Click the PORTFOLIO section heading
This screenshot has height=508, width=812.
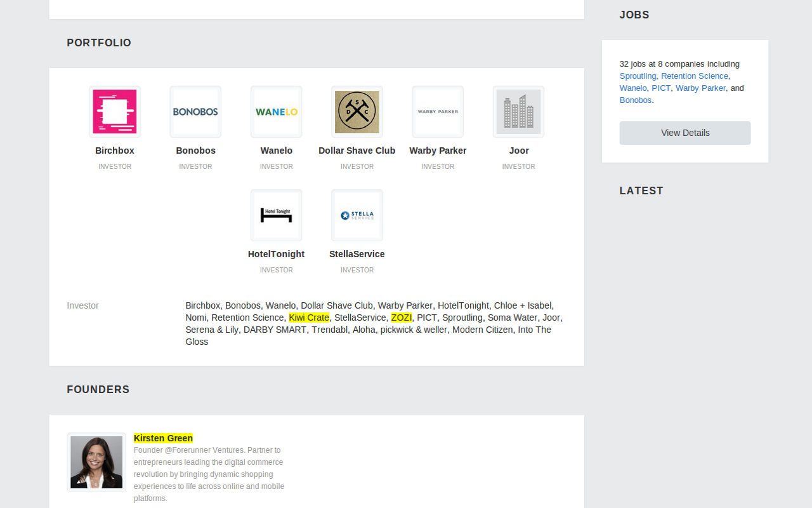pyautogui.click(x=99, y=43)
